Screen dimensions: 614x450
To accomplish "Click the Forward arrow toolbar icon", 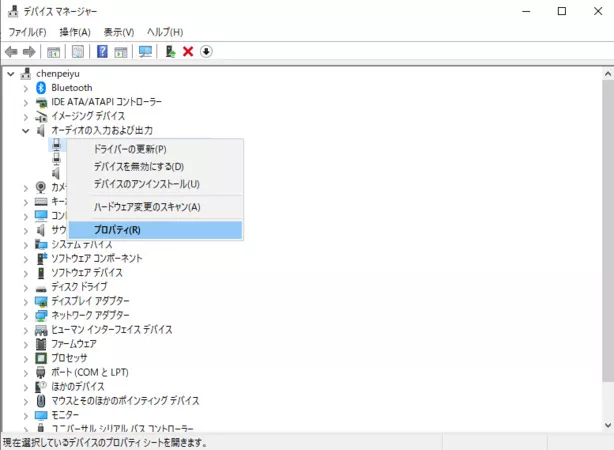I will [x=29, y=52].
